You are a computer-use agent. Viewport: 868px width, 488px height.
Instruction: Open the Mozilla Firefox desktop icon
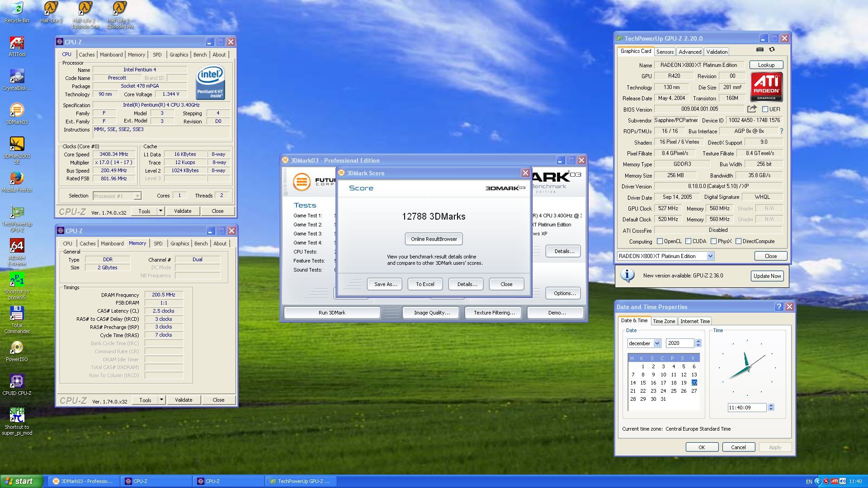[17, 182]
